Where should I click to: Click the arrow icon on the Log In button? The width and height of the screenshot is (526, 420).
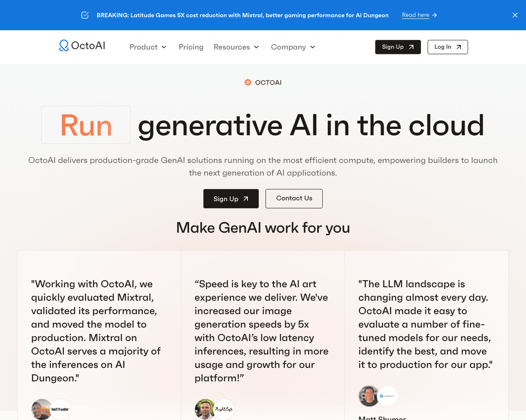(x=459, y=47)
